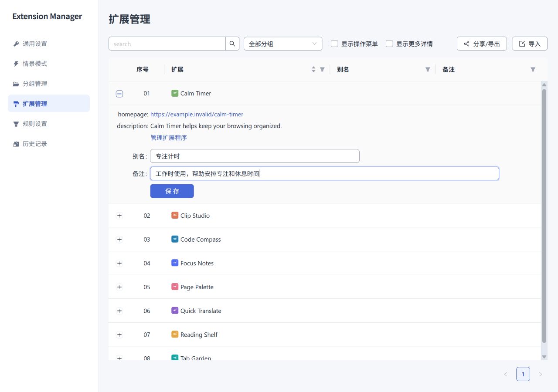558x392 pixels.
Task: Open 情景模式 in the sidebar
Action: click(49, 64)
